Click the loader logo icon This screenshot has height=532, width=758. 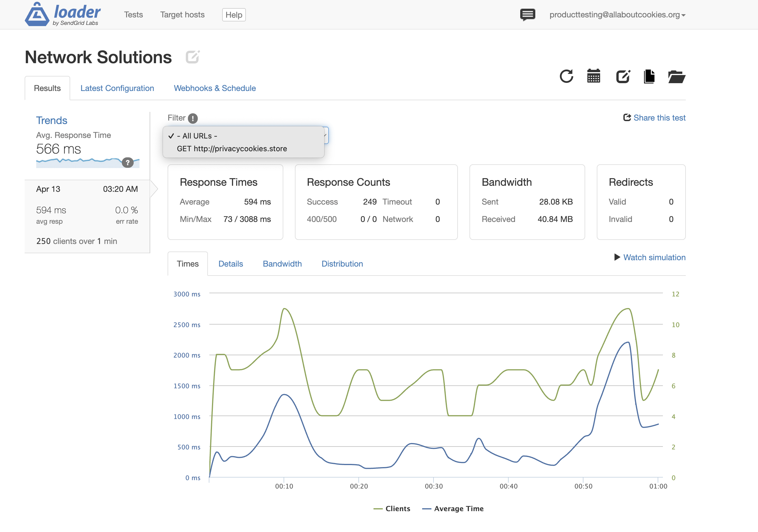[37, 14]
